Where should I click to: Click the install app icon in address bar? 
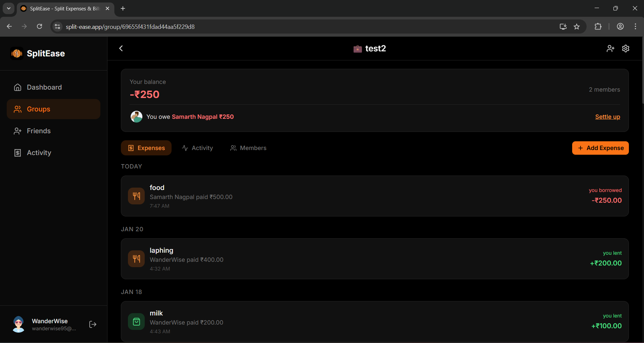point(563,27)
